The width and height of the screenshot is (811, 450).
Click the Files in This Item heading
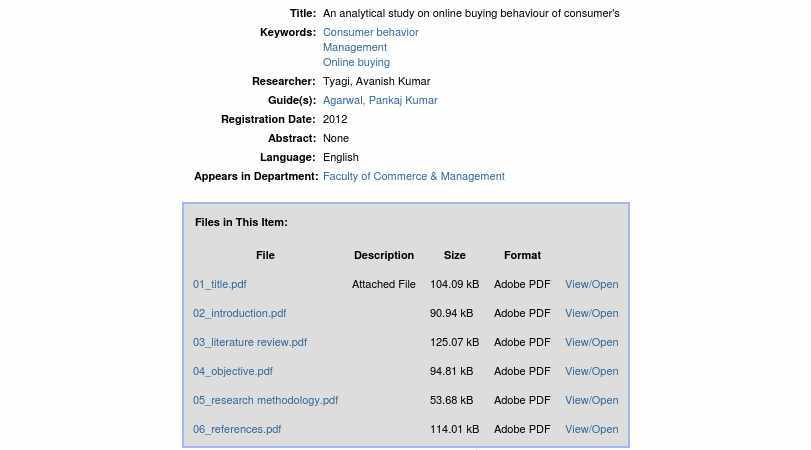241,222
